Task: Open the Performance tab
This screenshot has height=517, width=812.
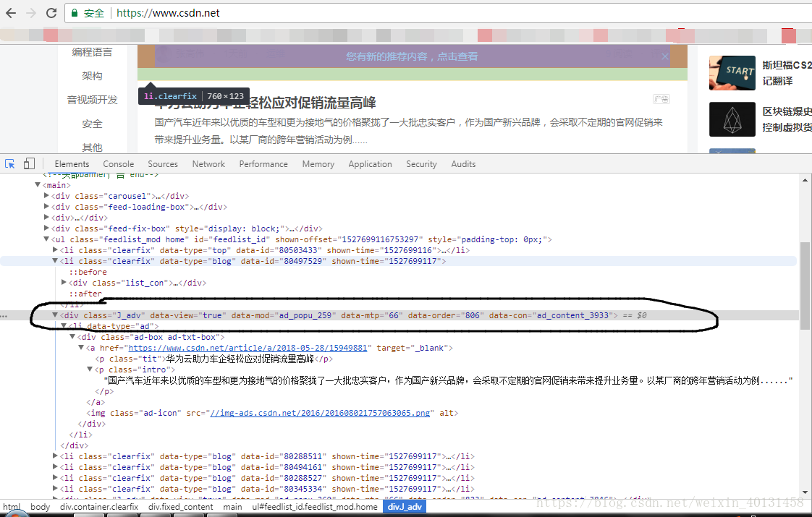Action: coord(263,164)
